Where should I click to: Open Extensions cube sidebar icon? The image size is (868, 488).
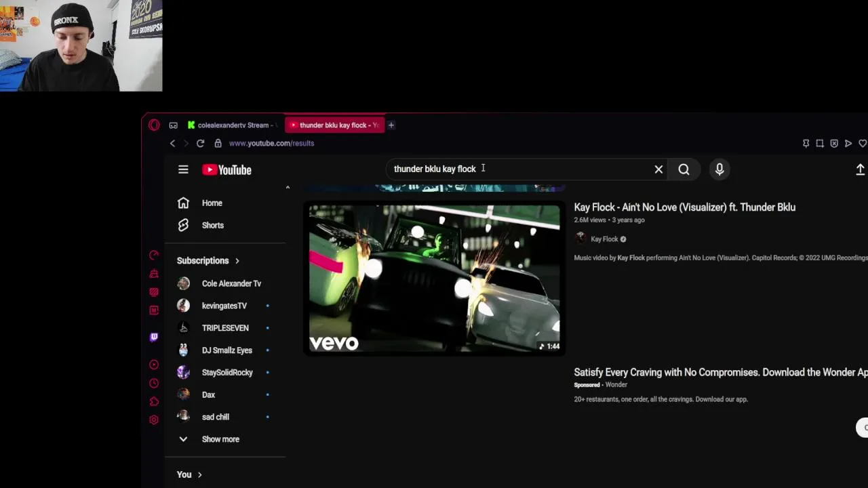[154, 401]
